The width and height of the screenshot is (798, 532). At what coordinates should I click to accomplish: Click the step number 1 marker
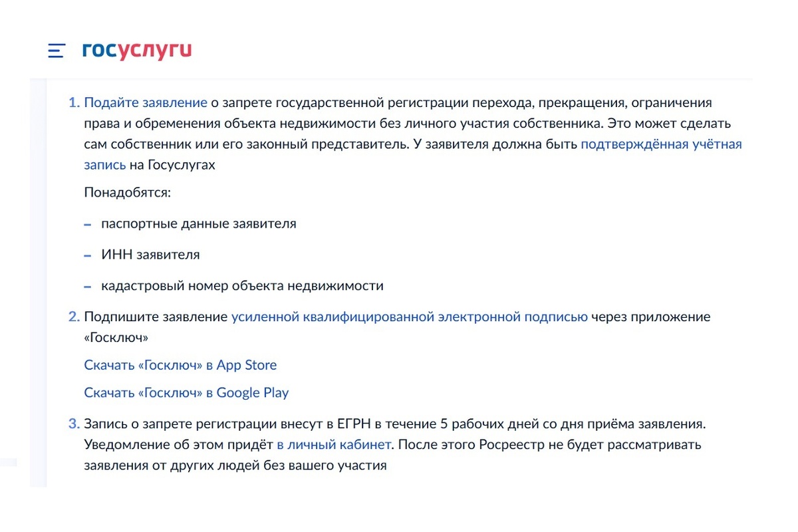[73, 102]
